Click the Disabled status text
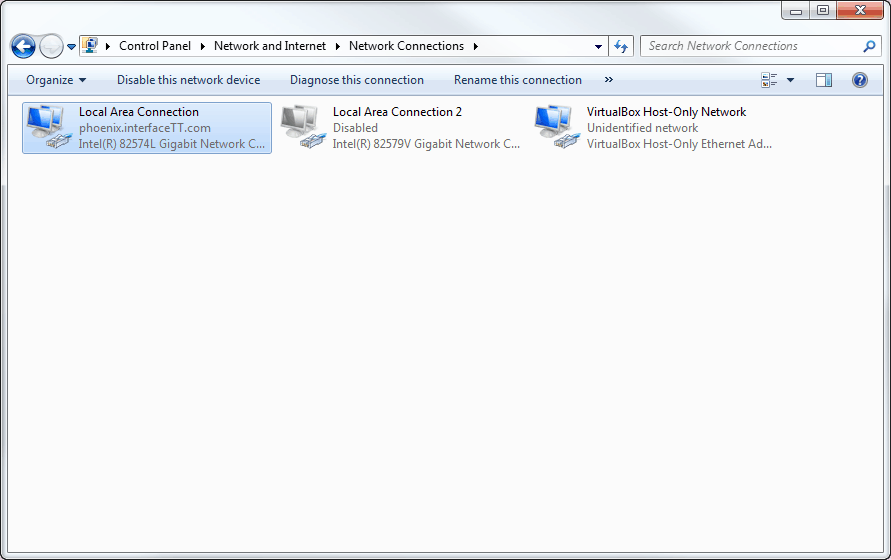891x560 pixels. 355,128
